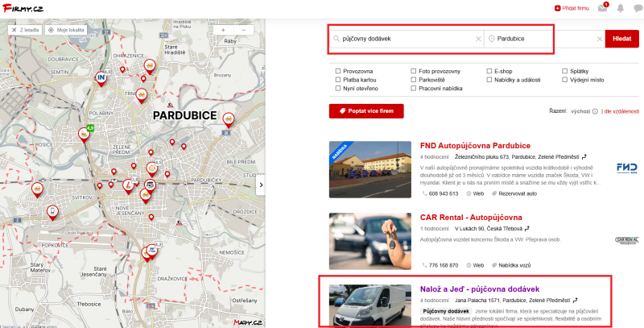Enable Nyní otevřeno filter checkbox
This screenshot has height=328, width=644.
click(x=338, y=89)
